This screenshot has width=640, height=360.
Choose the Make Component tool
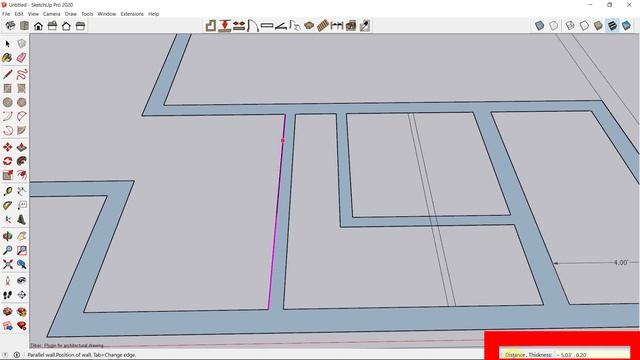(22, 43)
